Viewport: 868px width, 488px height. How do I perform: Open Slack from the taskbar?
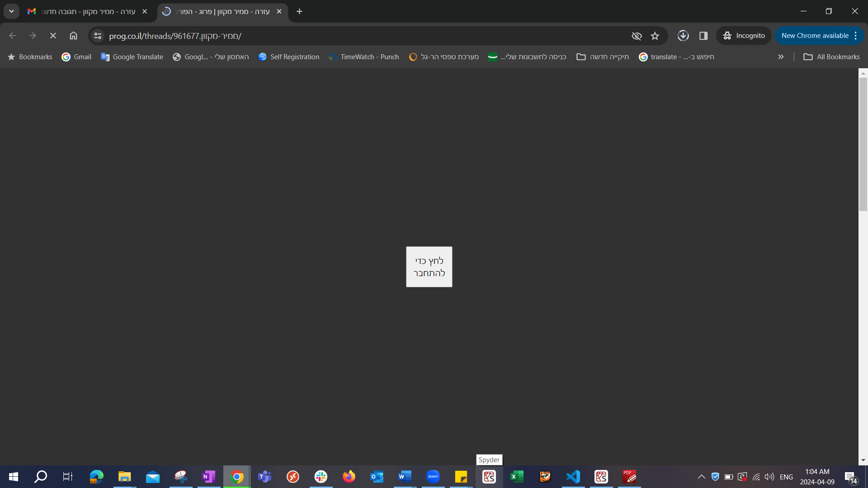point(321,477)
